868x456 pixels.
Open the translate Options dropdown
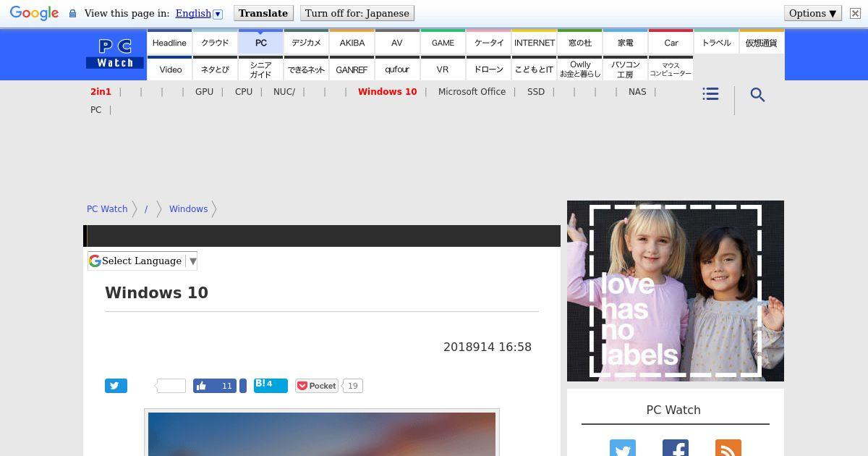[812, 13]
